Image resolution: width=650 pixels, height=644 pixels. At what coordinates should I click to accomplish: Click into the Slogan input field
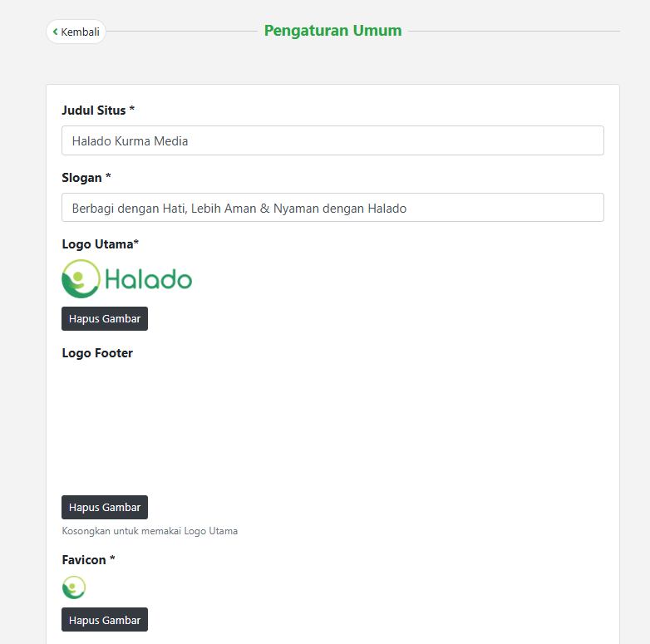point(332,208)
